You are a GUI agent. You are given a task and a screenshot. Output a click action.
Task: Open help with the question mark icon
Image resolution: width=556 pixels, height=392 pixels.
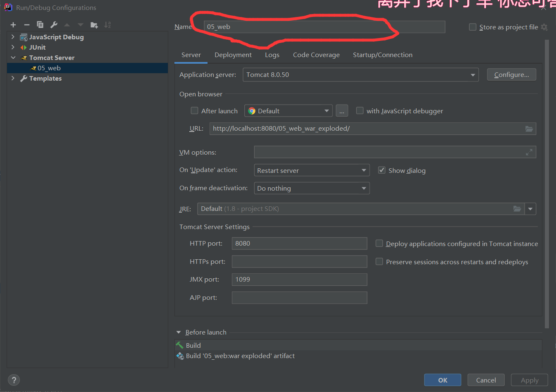[x=14, y=380]
